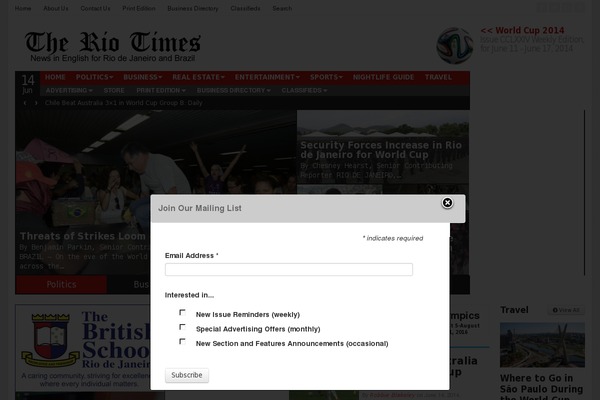Open Classifieds link in top bar

pos(245,8)
